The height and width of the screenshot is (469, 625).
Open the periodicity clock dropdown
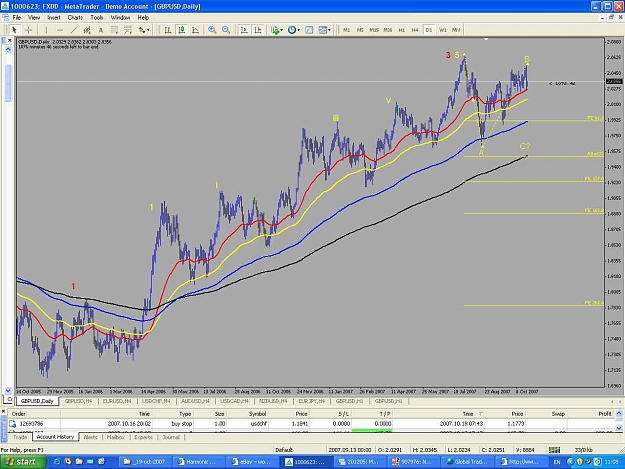point(294,30)
